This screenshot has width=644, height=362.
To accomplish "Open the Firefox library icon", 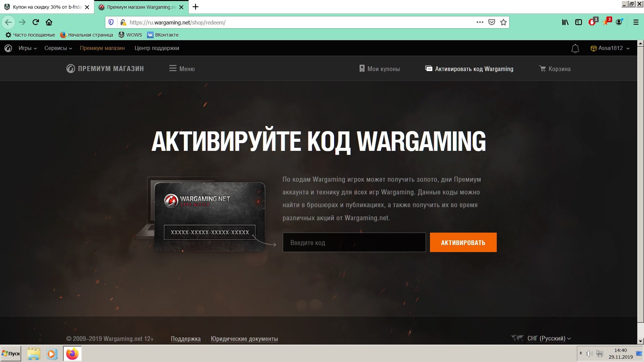I will [x=565, y=22].
